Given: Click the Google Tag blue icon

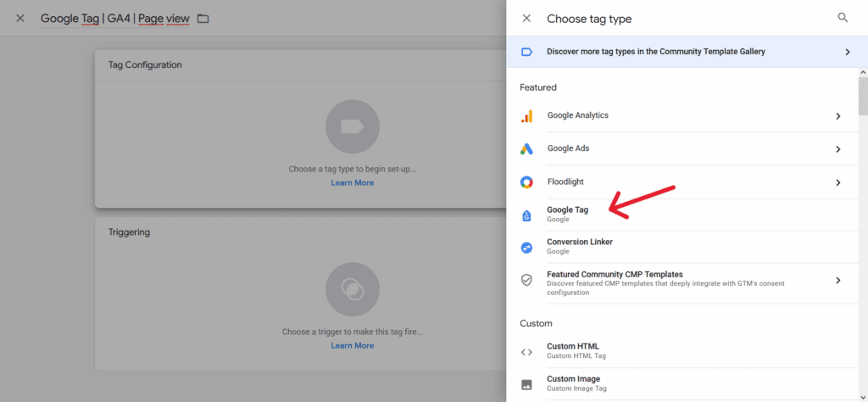Looking at the screenshot, I should click(x=526, y=216).
